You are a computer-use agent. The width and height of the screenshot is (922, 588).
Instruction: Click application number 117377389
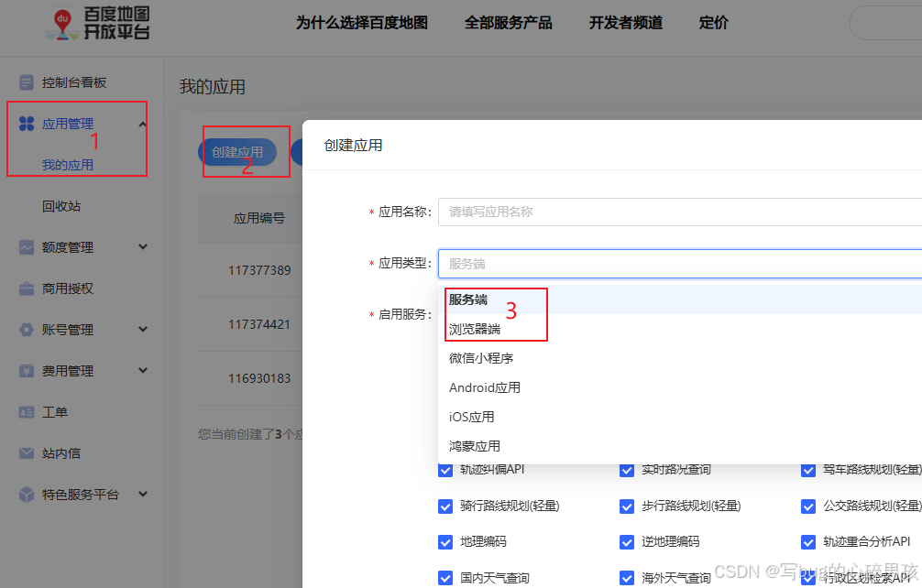pyautogui.click(x=259, y=270)
